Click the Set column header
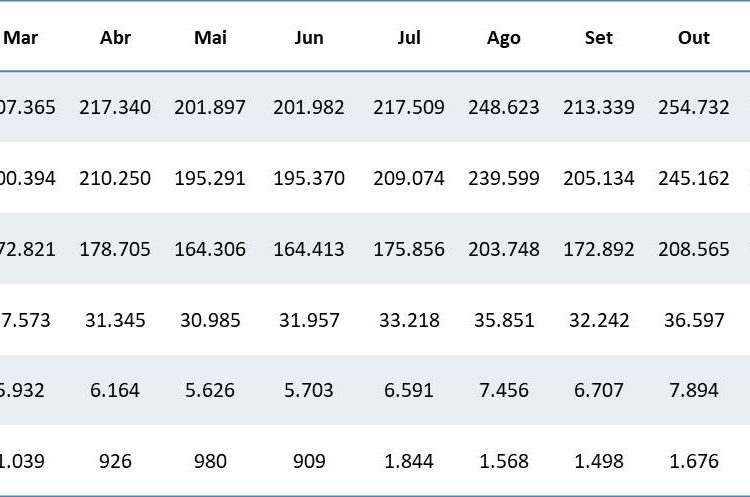 [x=598, y=38]
